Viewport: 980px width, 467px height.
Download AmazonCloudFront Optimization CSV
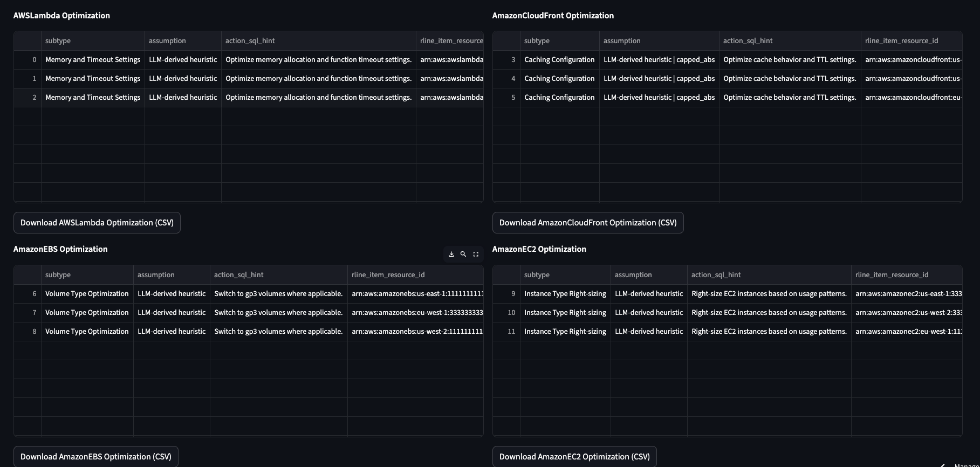[588, 223]
